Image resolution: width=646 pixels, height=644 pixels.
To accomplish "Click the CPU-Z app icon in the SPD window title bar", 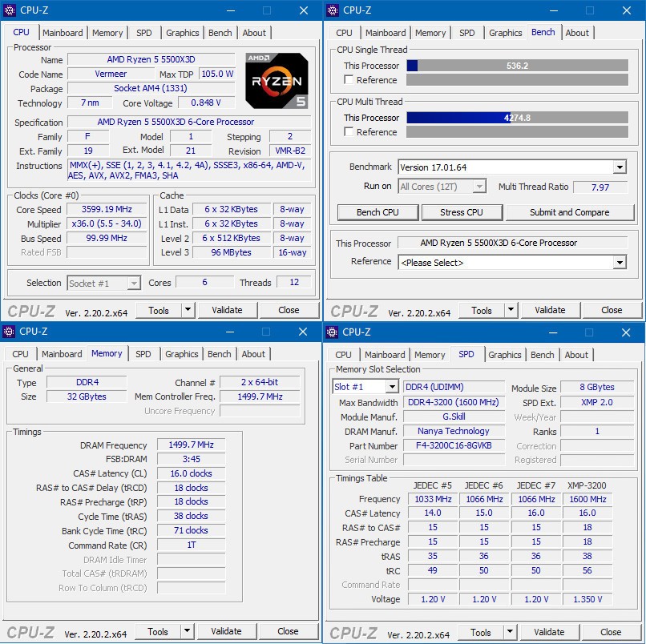I will pyautogui.click(x=332, y=332).
